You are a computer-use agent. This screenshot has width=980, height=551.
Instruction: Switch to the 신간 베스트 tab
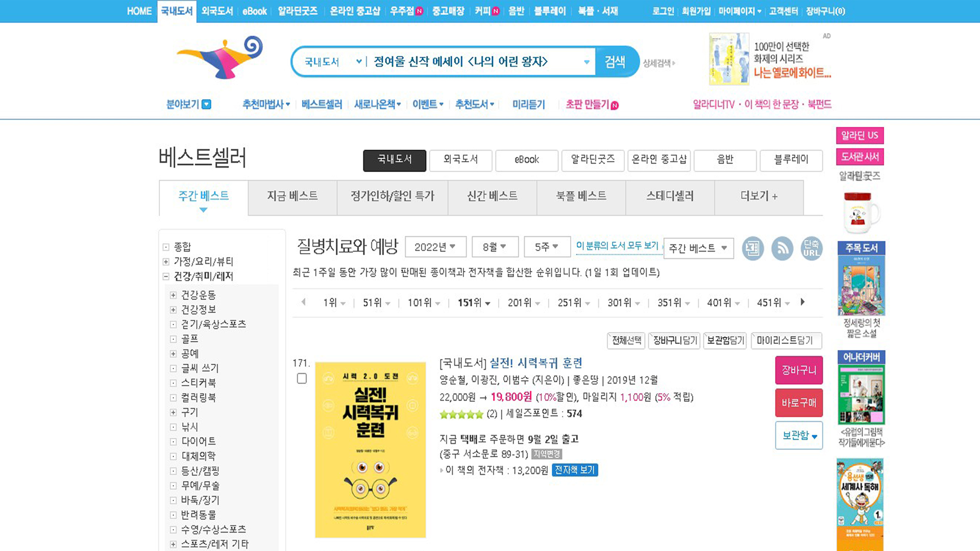point(492,196)
